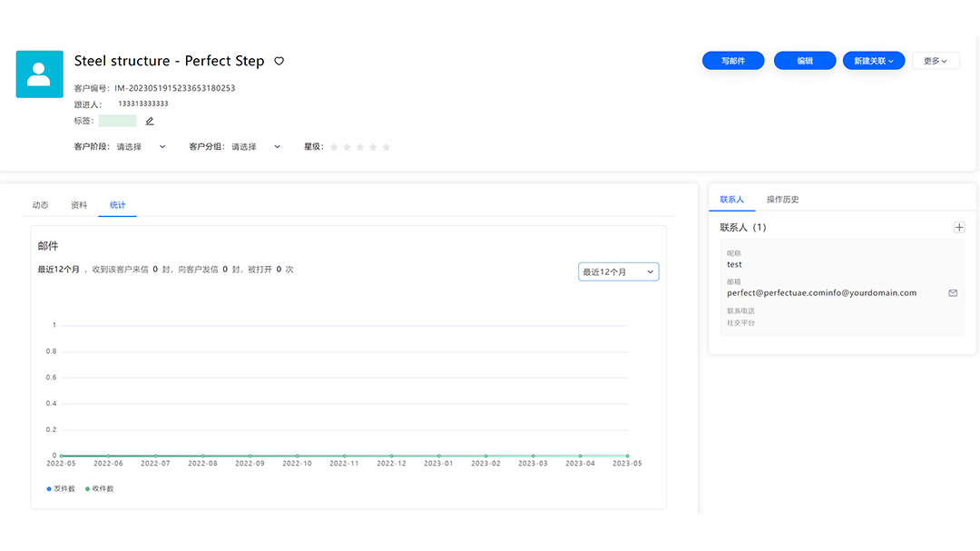The width and height of the screenshot is (980, 551).
Task: Click the 写邮件 button
Action: 733,61
